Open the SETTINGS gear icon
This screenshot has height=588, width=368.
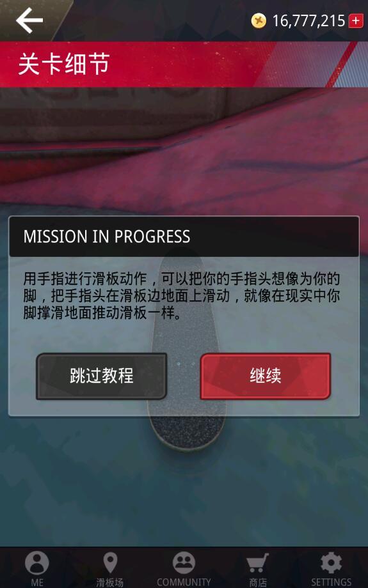[332, 562]
